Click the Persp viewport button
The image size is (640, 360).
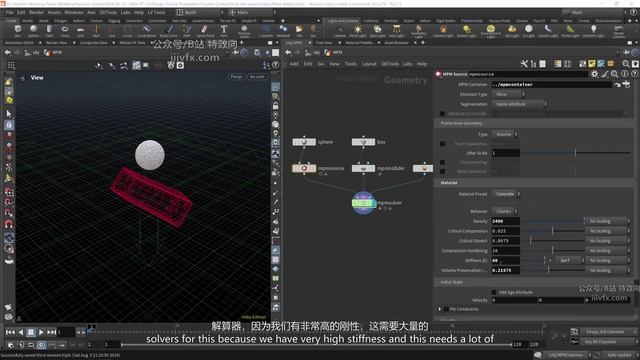[236, 76]
